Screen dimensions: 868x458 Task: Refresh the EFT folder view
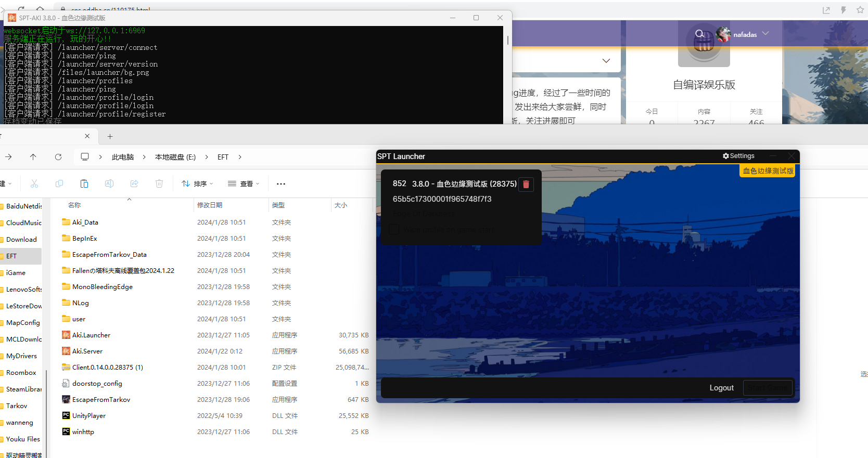tap(58, 157)
